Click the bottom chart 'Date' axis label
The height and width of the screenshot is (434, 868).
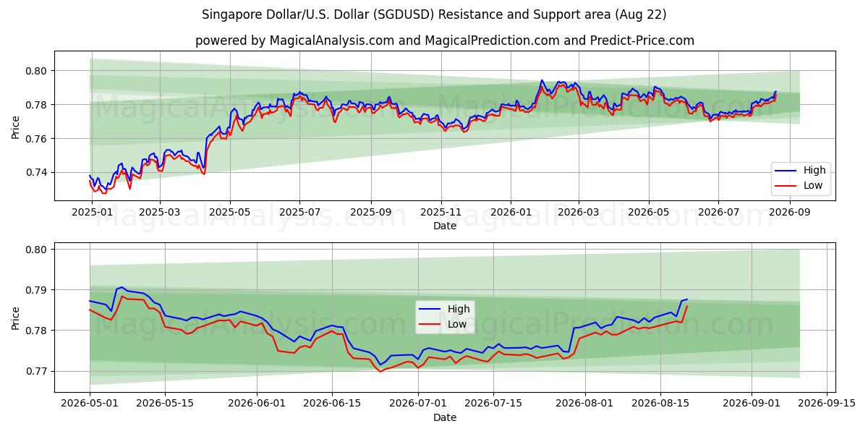(x=445, y=417)
